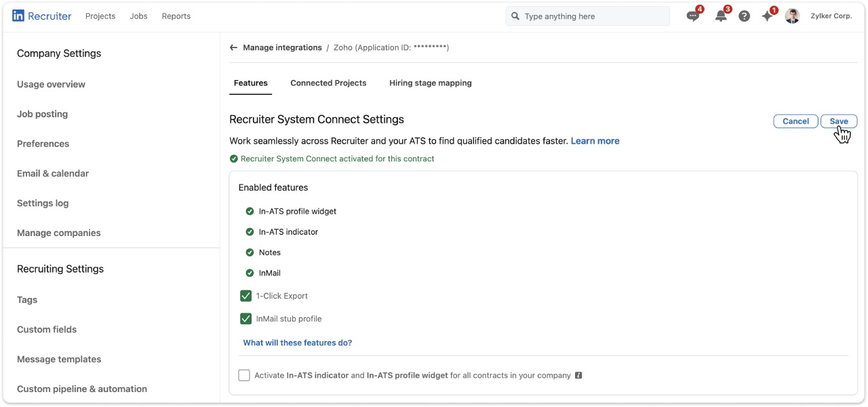
Task: Open the messages icon with badge 4
Action: 692,16
